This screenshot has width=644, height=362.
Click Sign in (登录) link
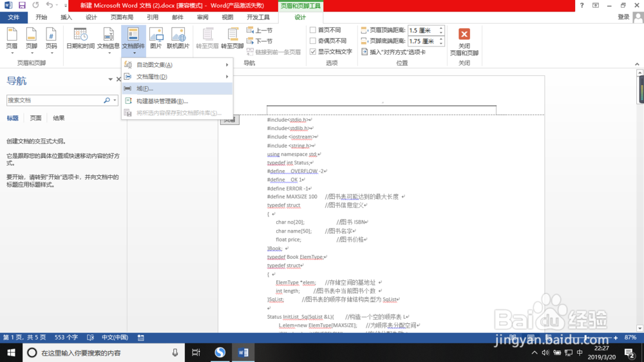pyautogui.click(x=623, y=17)
